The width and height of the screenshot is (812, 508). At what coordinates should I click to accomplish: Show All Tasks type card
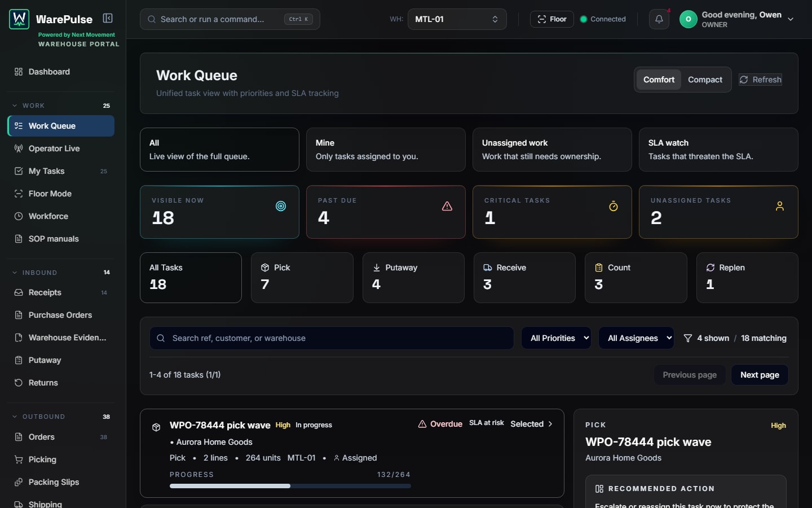(191, 278)
